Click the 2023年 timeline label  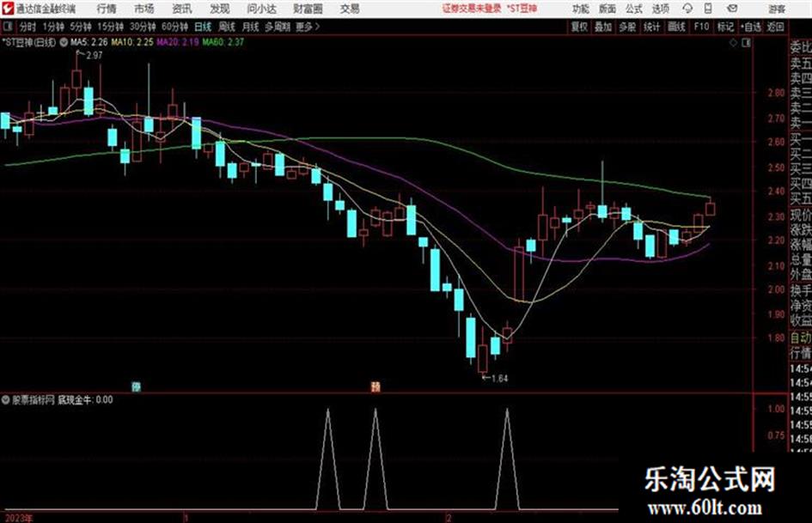click(19, 518)
